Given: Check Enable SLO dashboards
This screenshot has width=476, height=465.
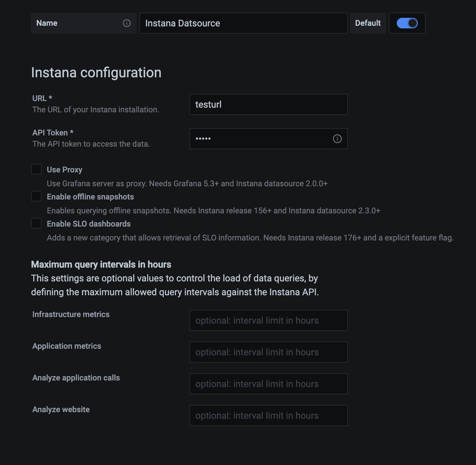Looking at the screenshot, I should coord(36,223).
